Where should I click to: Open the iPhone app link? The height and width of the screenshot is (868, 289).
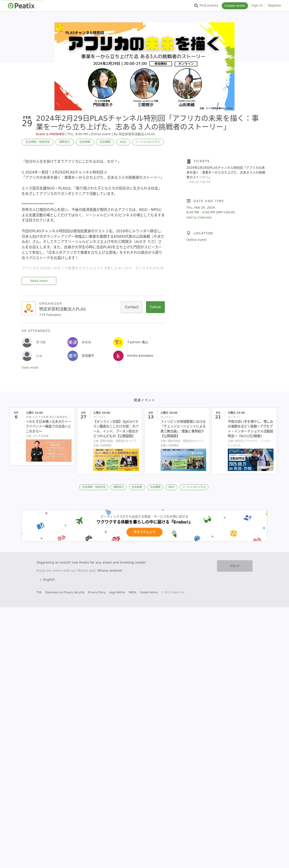[x=103, y=571]
